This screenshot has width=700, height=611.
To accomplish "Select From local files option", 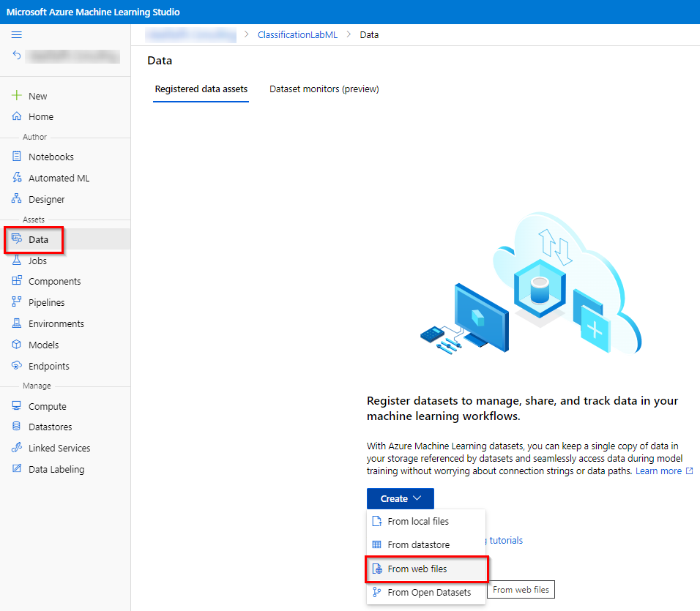I will click(x=418, y=522).
